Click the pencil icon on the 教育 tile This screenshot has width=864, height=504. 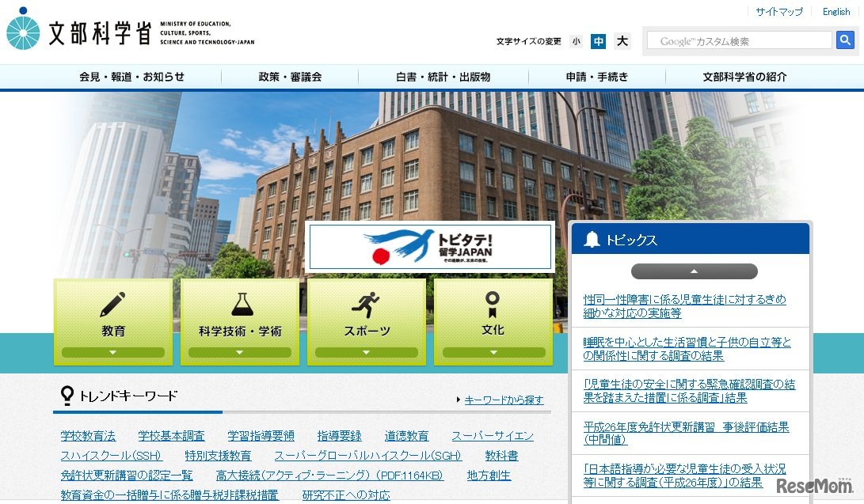point(113,300)
